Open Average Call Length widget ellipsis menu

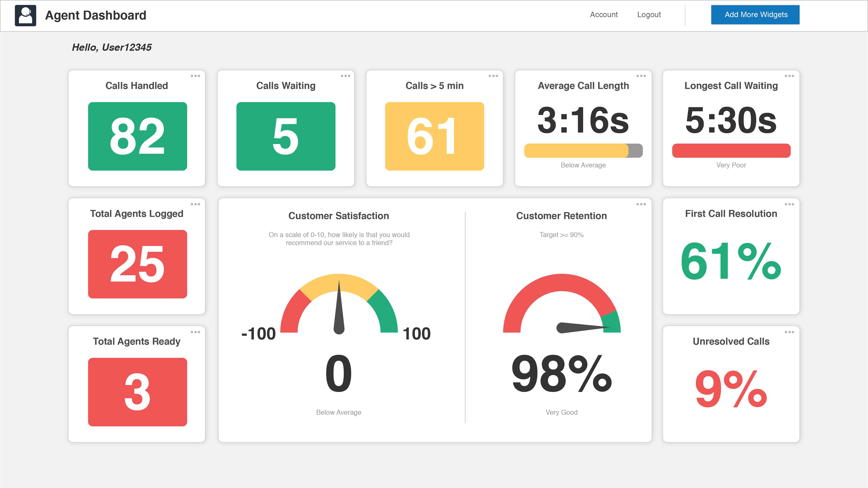[x=641, y=76]
